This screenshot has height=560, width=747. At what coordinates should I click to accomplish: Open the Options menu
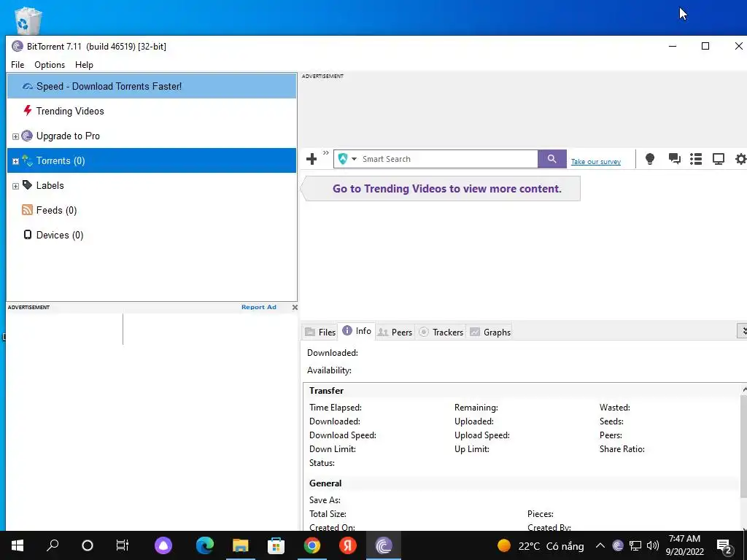50,65
